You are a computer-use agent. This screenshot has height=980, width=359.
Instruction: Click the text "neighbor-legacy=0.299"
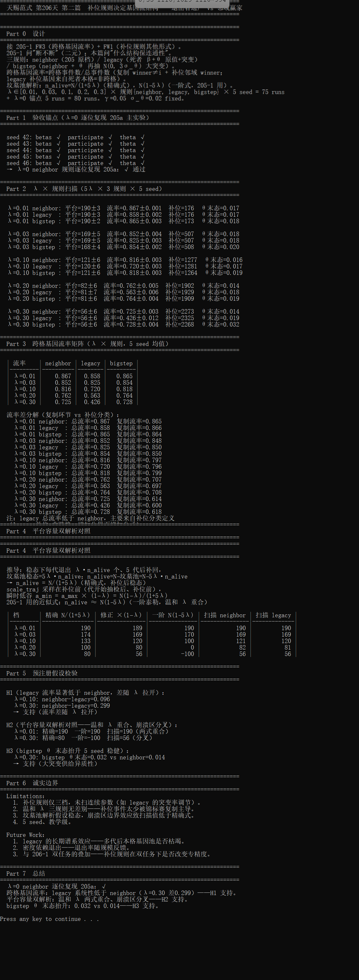click(76, 706)
